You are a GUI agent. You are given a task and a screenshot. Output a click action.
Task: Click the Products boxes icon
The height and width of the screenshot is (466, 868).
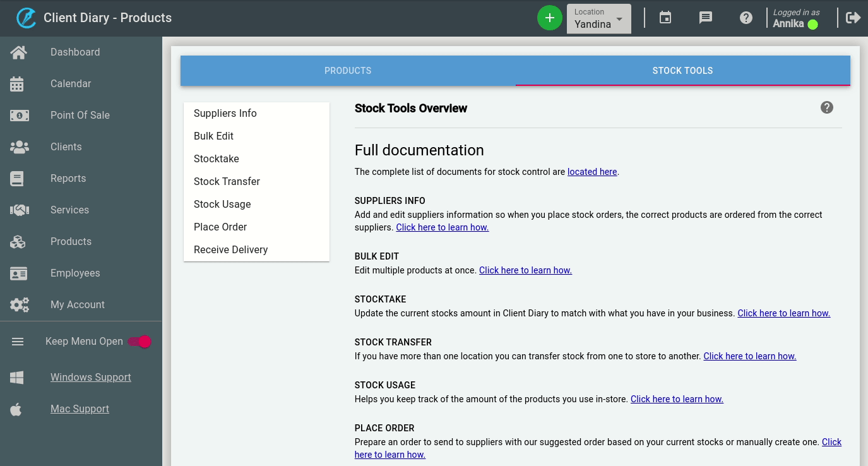coord(18,242)
